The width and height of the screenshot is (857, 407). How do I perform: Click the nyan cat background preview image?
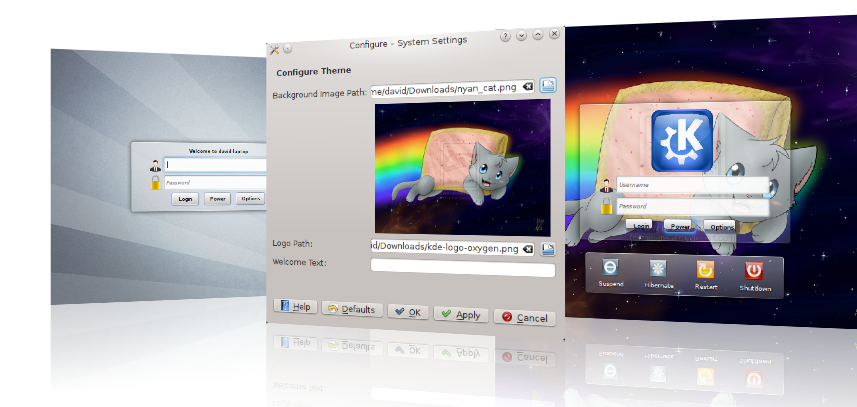(462, 168)
